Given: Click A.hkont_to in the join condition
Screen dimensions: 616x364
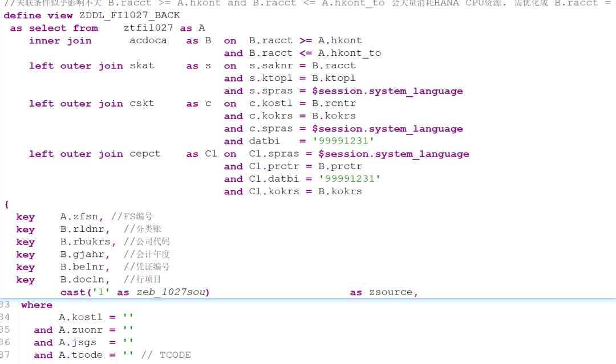Looking at the screenshot, I should click(x=349, y=53).
